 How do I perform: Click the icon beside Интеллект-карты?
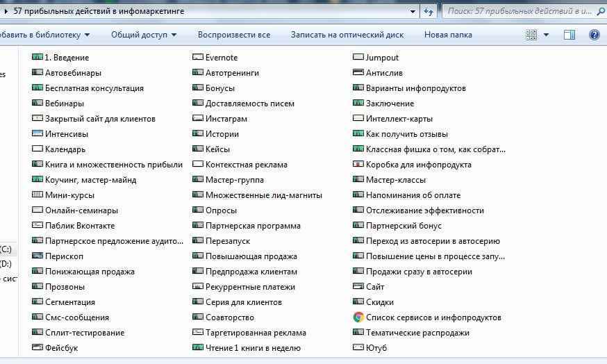point(358,118)
